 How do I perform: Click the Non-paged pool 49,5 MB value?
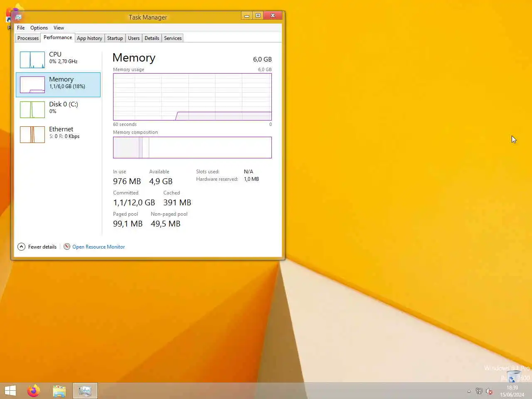165,224
